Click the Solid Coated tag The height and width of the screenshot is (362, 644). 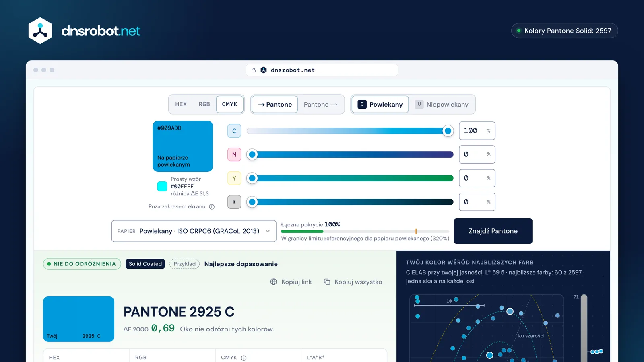pyautogui.click(x=145, y=264)
